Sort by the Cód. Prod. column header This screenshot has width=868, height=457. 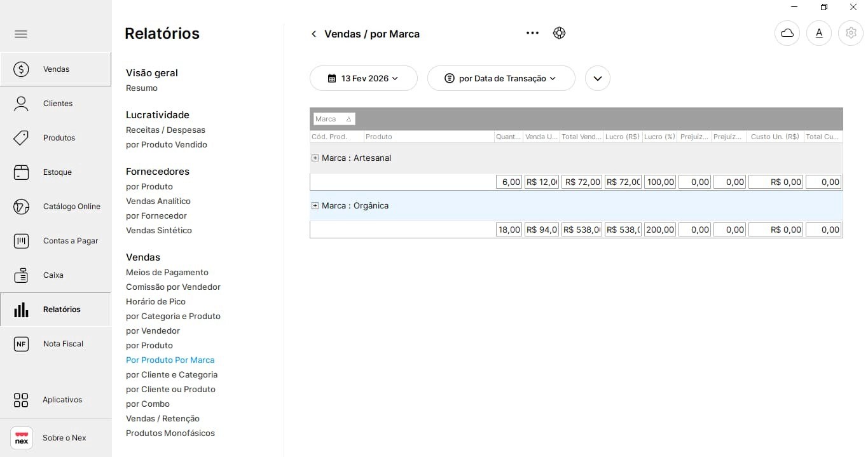[336, 137]
